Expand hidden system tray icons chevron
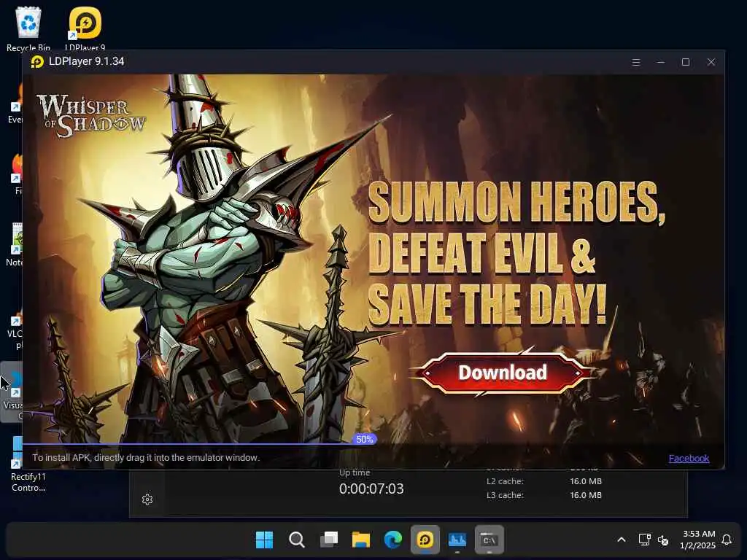 click(622, 540)
